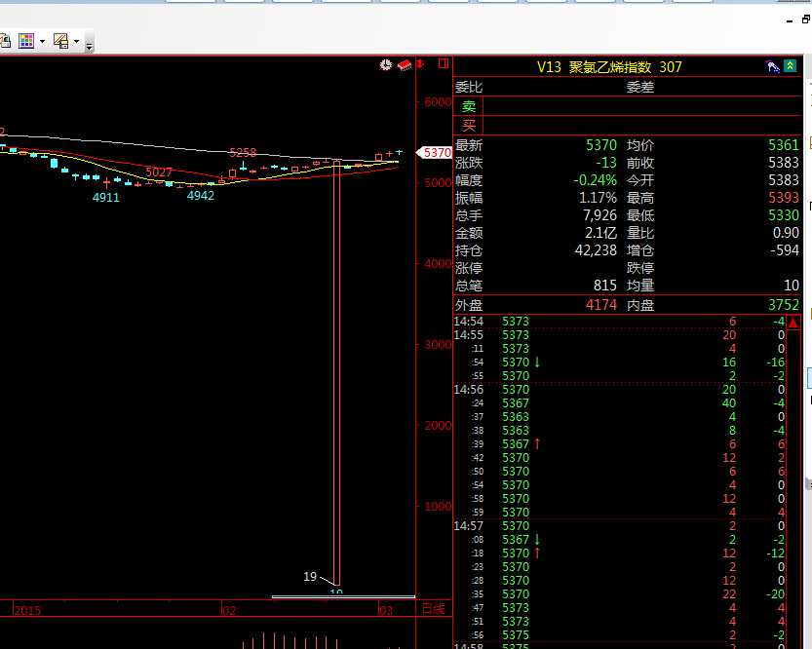Screen dimensions: 812x649
Task: Click the red anchor icon above the chart
Action: tap(421, 64)
